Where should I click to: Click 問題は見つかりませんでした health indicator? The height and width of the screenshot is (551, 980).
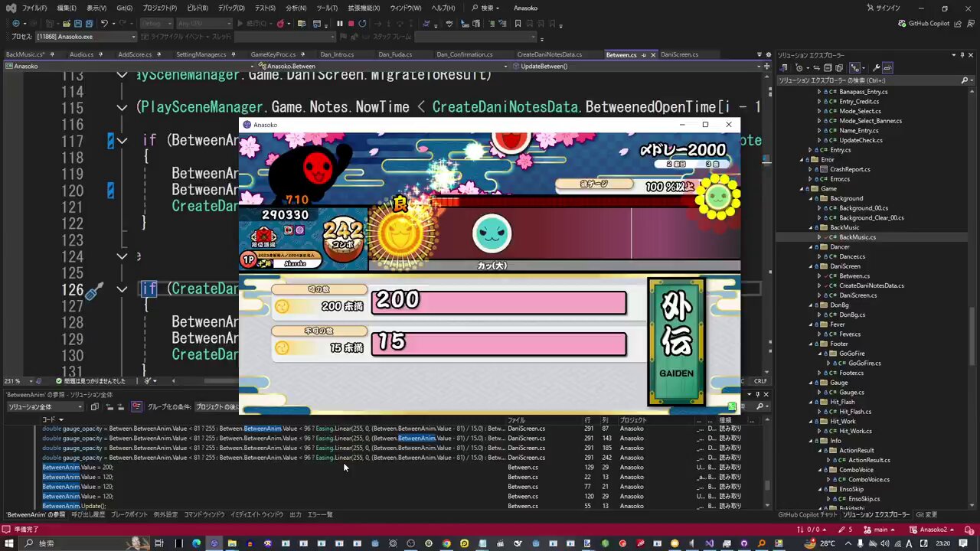point(90,381)
